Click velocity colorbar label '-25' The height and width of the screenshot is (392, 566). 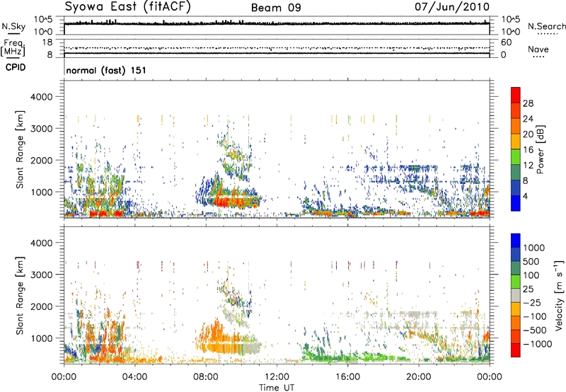pyautogui.click(x=532, y=303)
